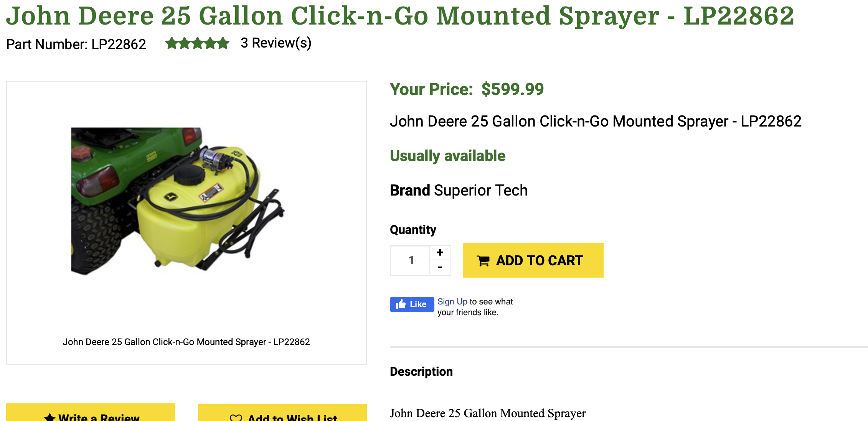Click the five-star rating icons
The width and height of the screenshot is (868, 421).
[197, 43]
